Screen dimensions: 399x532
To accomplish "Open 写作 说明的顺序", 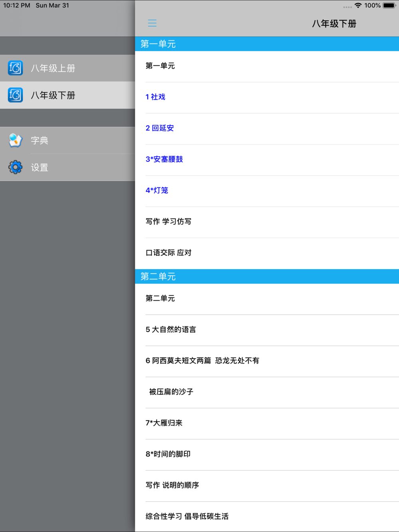I will point(267,486).
